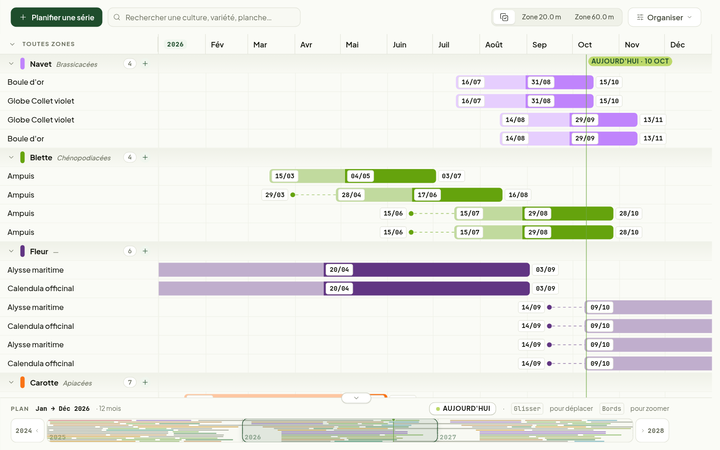The width and height of the screenshot is (720, 450).
Task: Add a series to Blette with plus icon
Action: click(x=145, y=158)
